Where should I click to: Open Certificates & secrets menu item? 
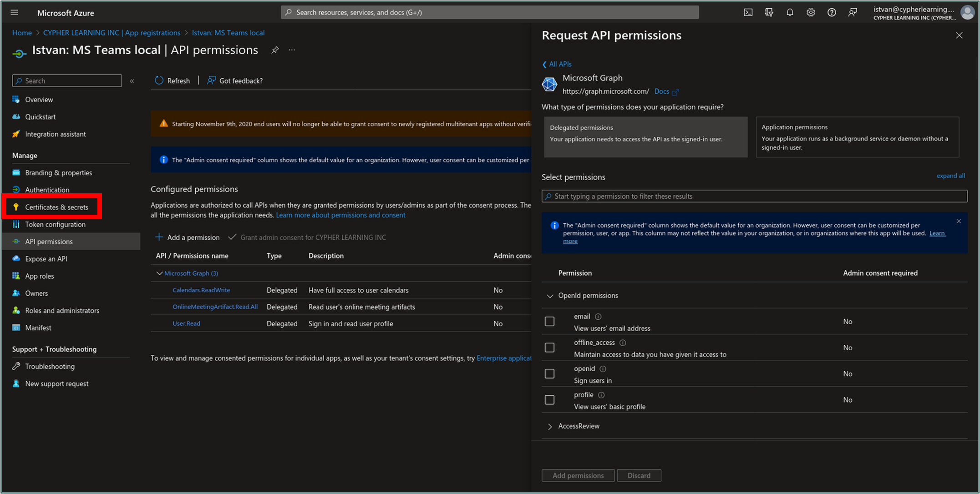pyautogui.click(x=56, y=207)
